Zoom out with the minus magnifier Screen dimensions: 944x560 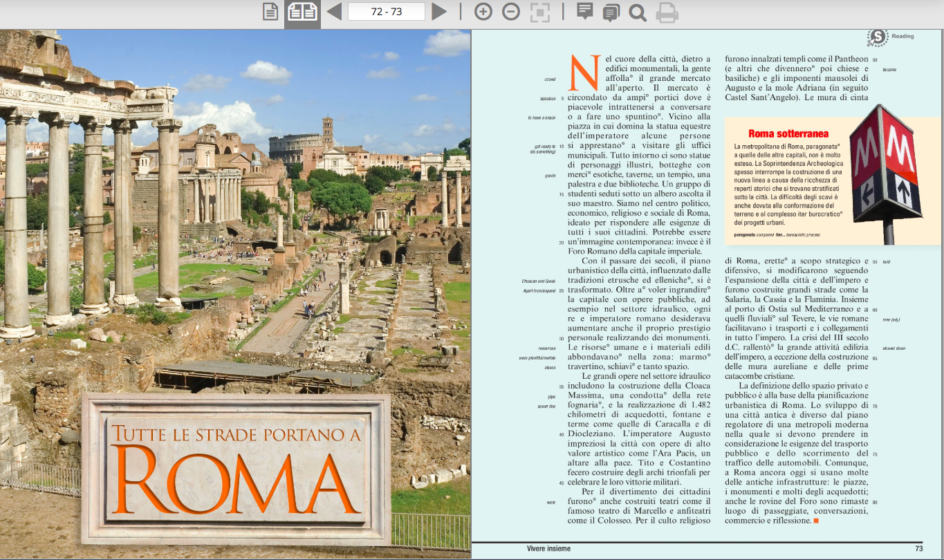click(x=511, y=12)
